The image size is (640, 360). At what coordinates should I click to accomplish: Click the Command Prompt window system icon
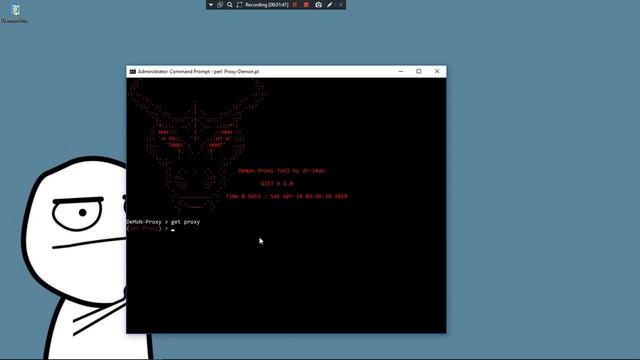133,71
